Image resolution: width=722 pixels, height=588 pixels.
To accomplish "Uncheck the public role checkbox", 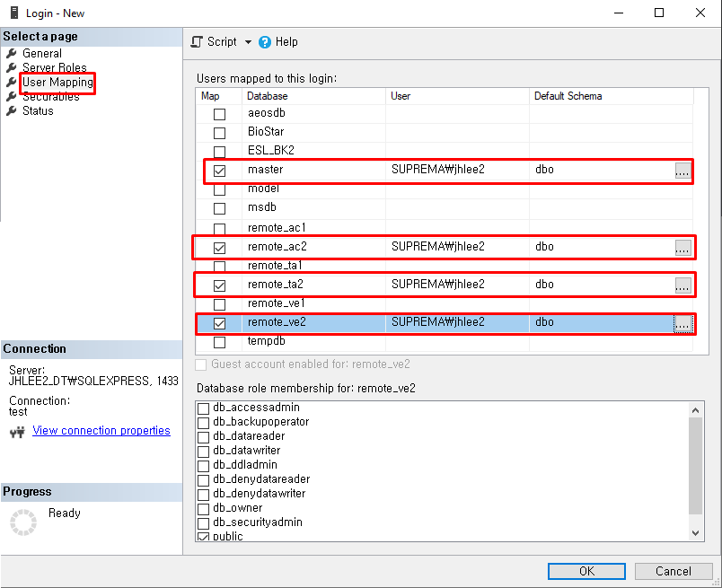I will [204, 535].
